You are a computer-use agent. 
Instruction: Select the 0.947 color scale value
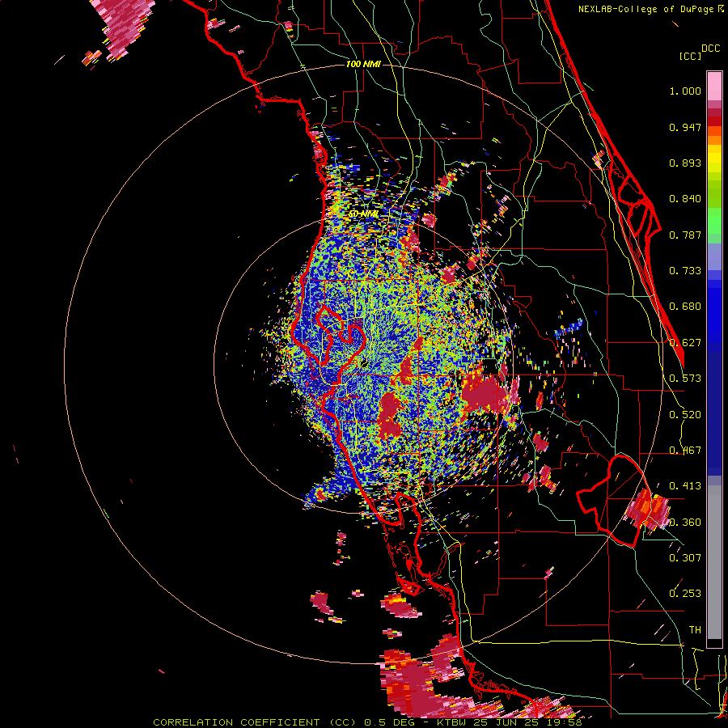[685, 127]
